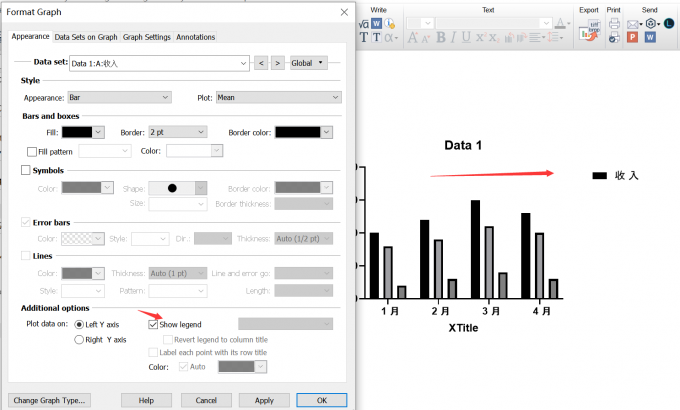Rotate text counterclockwise icon
Screen dimensions: 680x410
click(x=510, y=38)
